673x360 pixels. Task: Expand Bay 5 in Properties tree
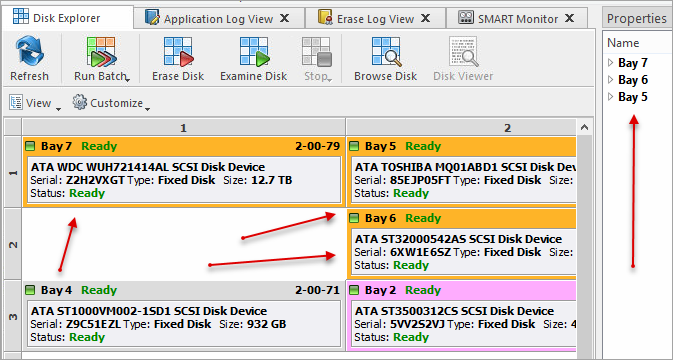(611, 97)
